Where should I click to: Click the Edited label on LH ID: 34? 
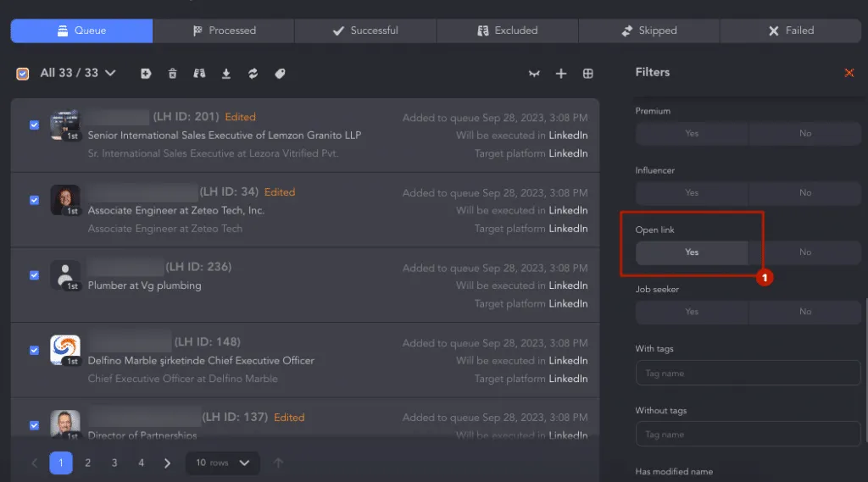(280, 192)
